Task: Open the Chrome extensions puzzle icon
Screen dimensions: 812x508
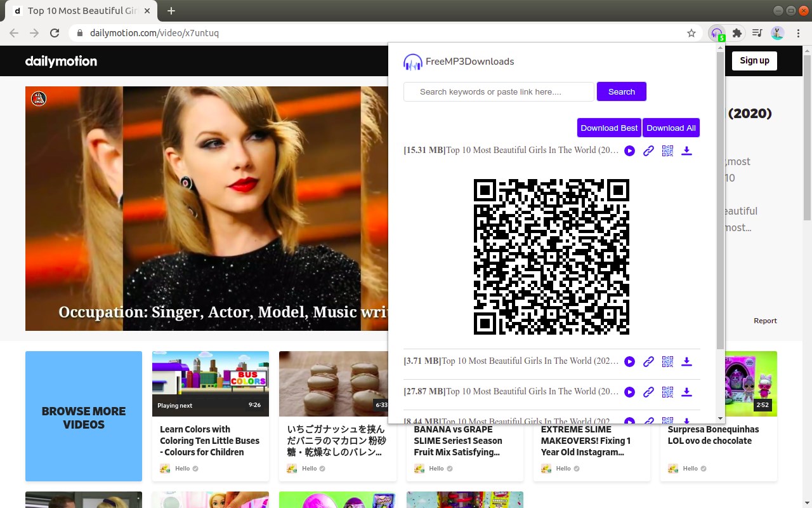Action: [737, 33]
